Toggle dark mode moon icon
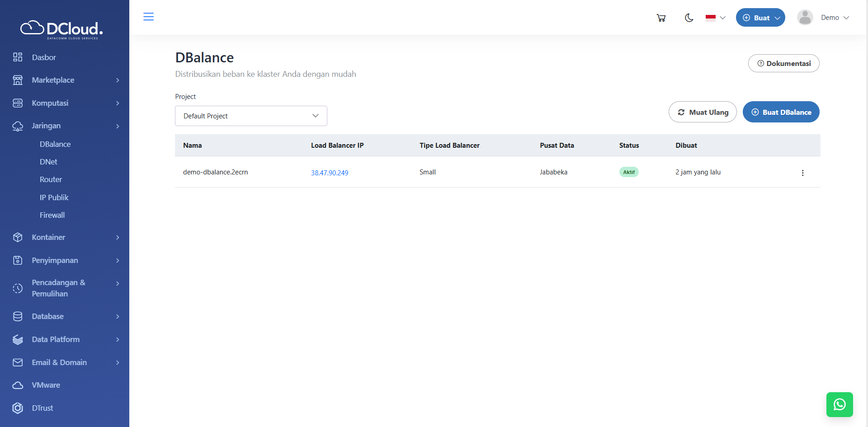868x427 pixels. [689, 18]
